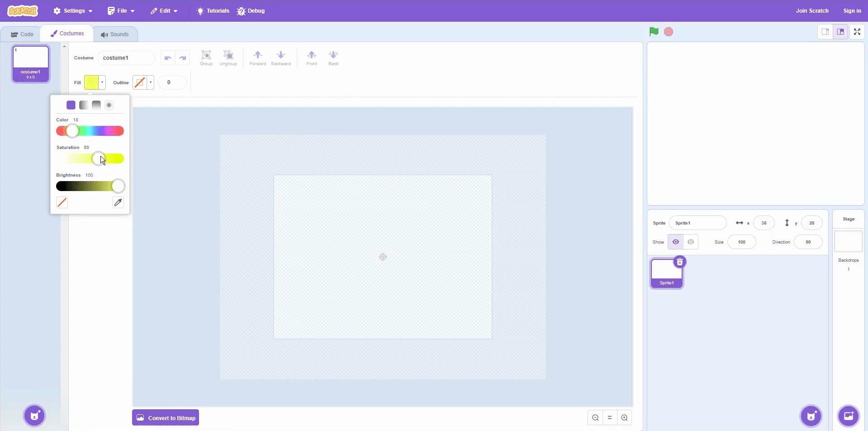Image resolution: width=868 pixels, height=431 pixels.
Task: Click the undo arrow icon
Action: pos(168,58)
